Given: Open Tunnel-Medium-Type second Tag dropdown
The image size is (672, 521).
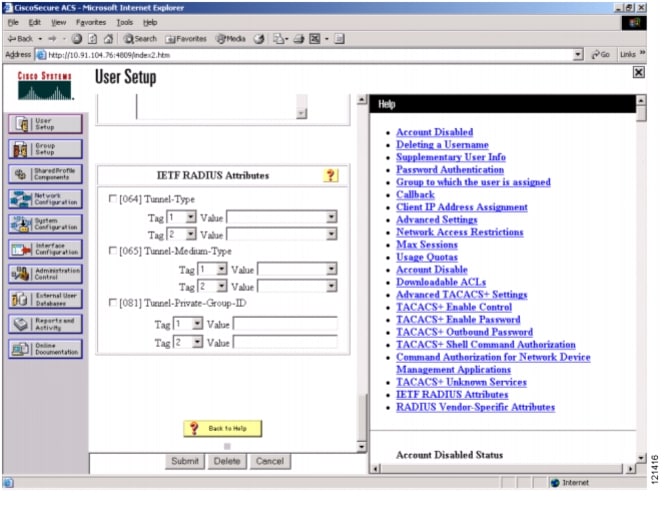Looking at the screenshot, I should 212,286.
